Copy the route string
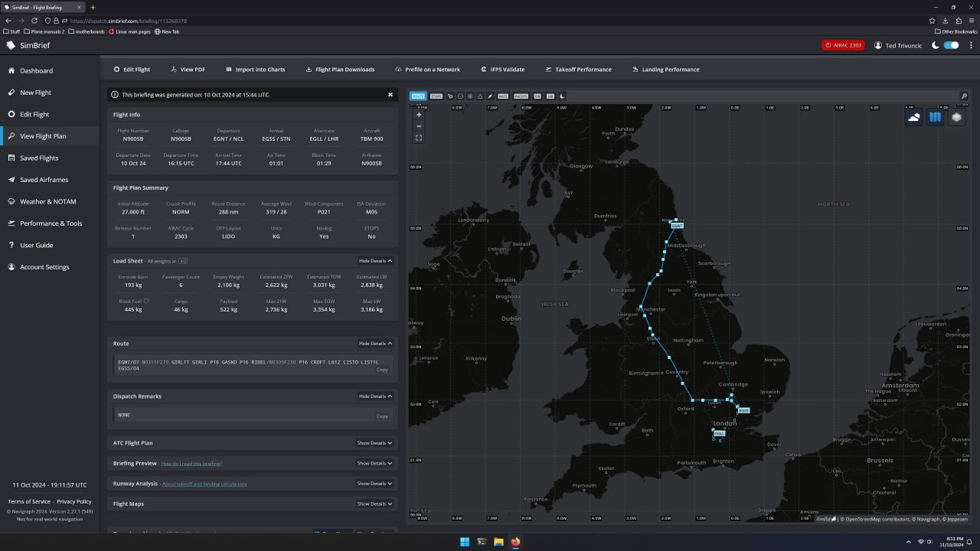This screenshot has height=551, width=980. click(x=382, y=370)
